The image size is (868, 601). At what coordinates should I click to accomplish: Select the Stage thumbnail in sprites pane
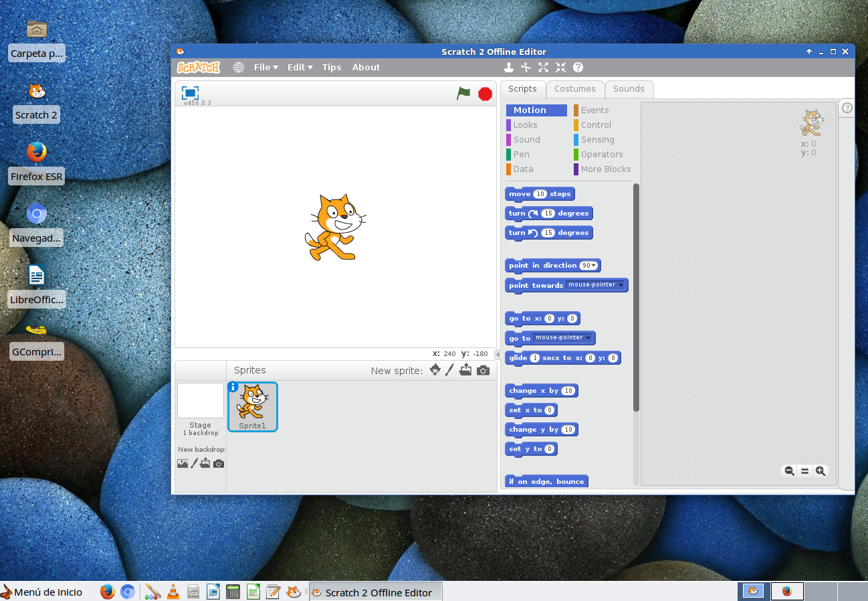(200, 402)
